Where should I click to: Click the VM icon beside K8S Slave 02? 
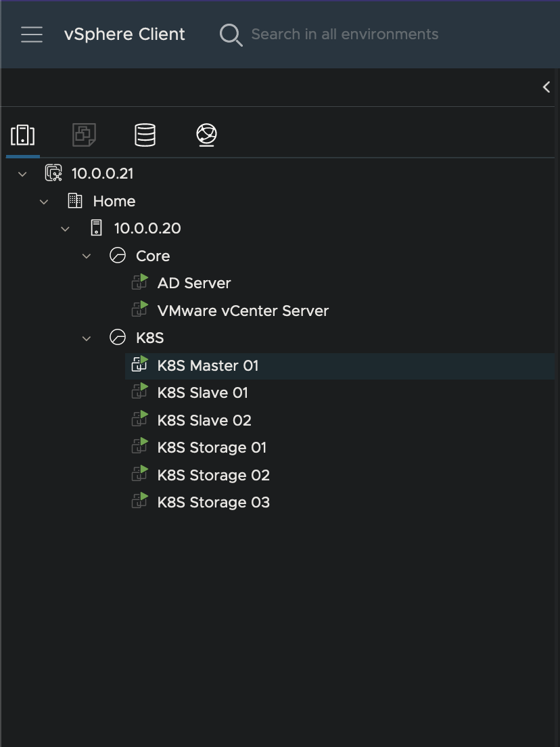[x=139, y=419]
